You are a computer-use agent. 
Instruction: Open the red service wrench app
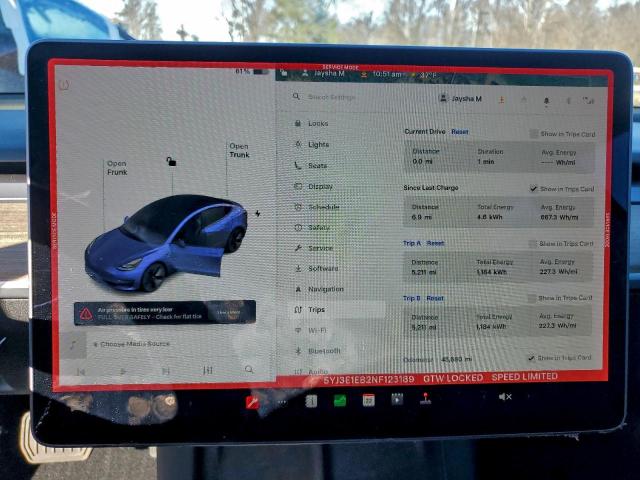252,402
